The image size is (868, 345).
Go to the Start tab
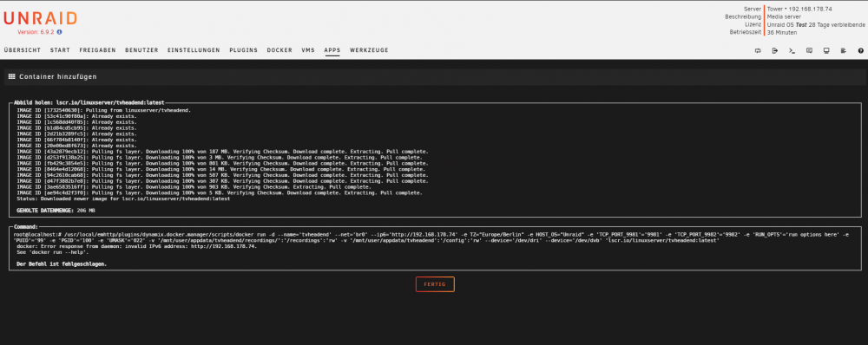(x=60, y=50)
